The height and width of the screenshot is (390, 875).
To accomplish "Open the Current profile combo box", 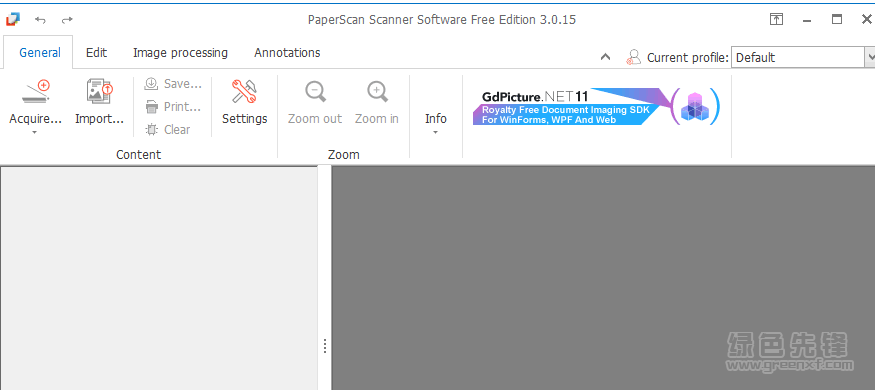I will [x=803, y=57].
